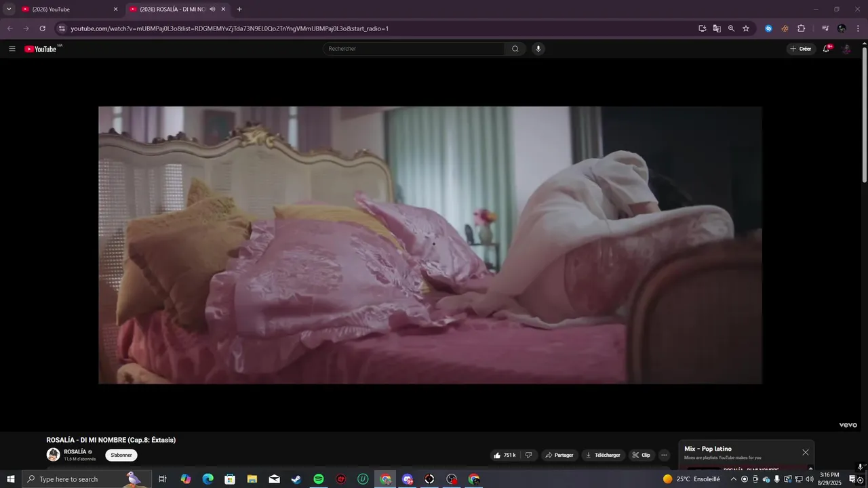The height and width of the screenshot is (488, 868).
Task: Open site information icon in address bar
Action: tap(62, 28)
